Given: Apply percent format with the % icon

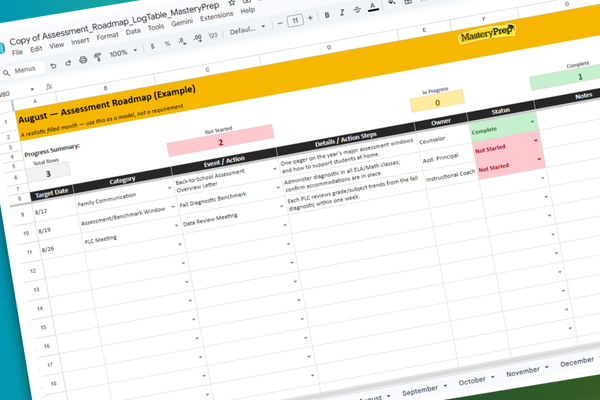Looking at the screenshot, I should [167, 44].
